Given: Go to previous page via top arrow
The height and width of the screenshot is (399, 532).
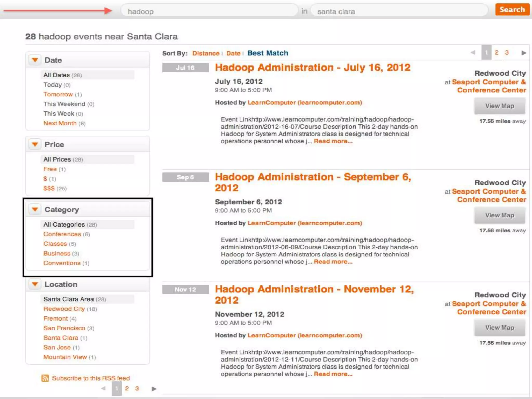Looking at the screenshot, I should (473, 53).
